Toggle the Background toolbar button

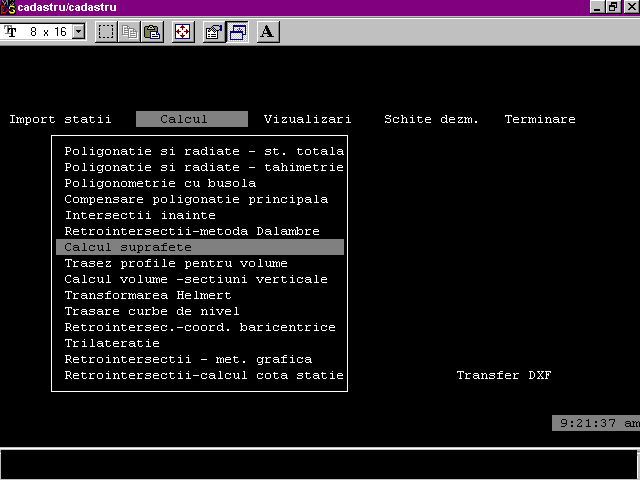[x=237, y=32]
